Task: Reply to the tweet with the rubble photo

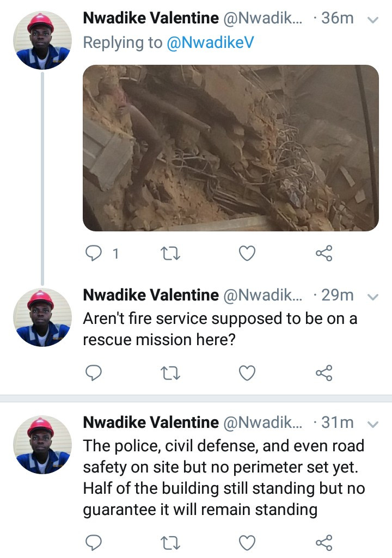Action: pyautogui.click(x=94, y=253)
